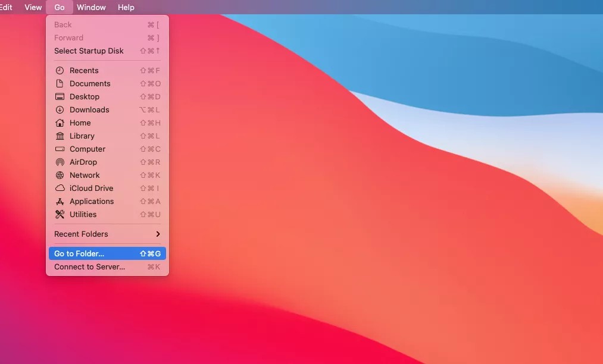Open AirDrop
Image resolution: width=603 pixels, height=364 pixels.
click(x=83, y=162)
